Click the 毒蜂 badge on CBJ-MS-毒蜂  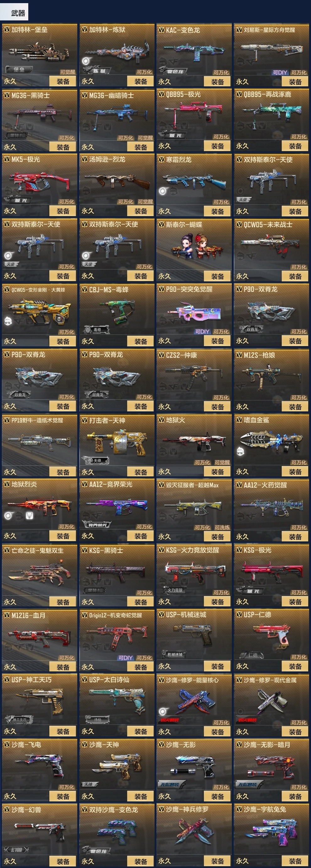coord(97,329)
